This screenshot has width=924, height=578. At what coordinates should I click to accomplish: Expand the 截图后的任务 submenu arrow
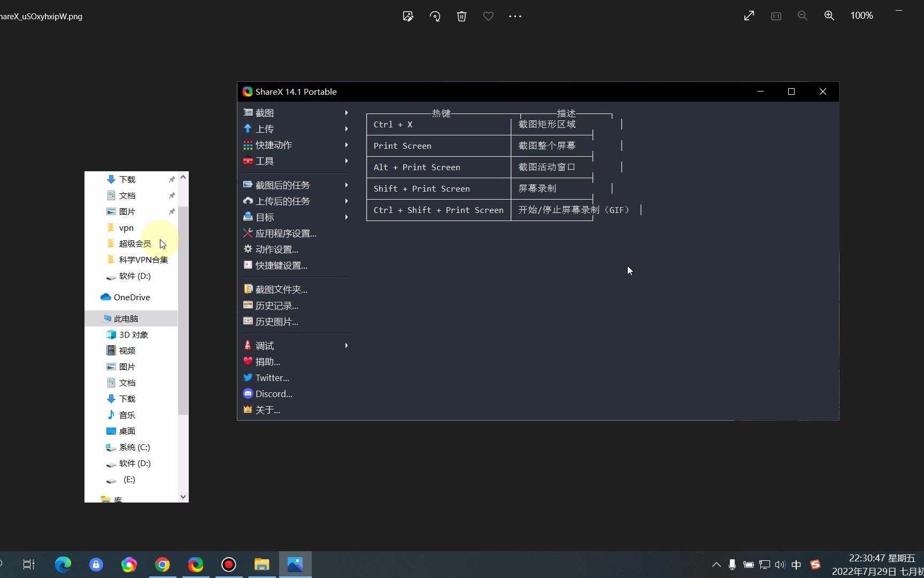346,185
